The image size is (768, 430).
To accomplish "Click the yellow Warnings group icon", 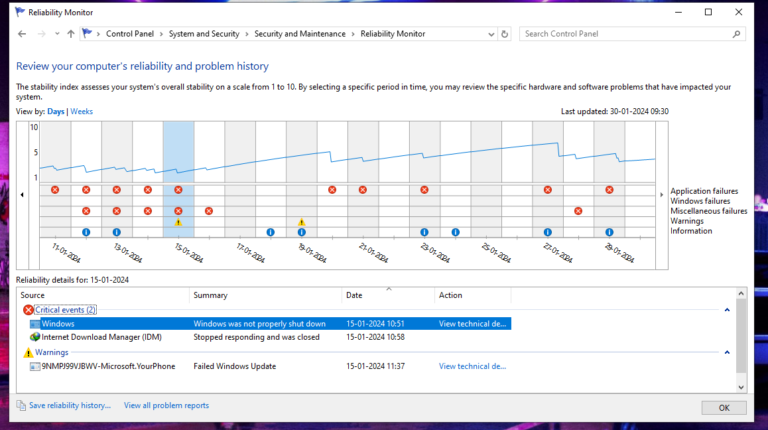I will tap(28, 353).
